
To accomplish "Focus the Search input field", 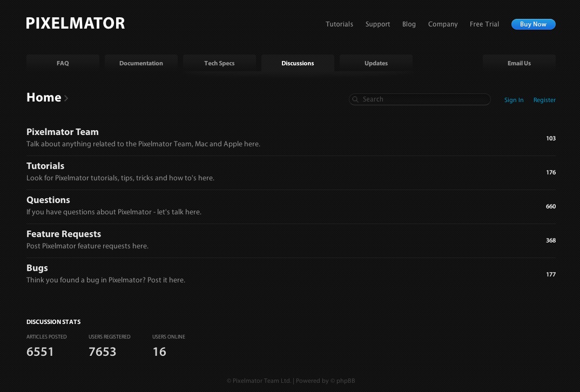I will point(420,99).
